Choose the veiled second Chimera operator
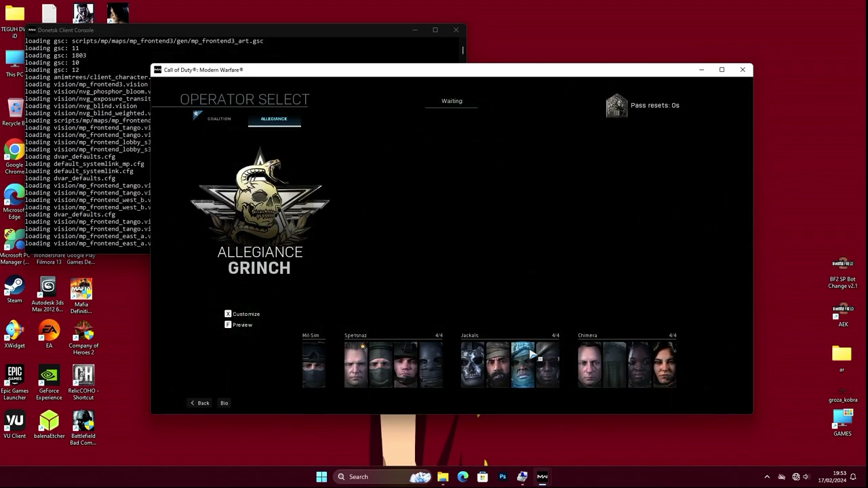The image size is (868, 488). point(614,365)
